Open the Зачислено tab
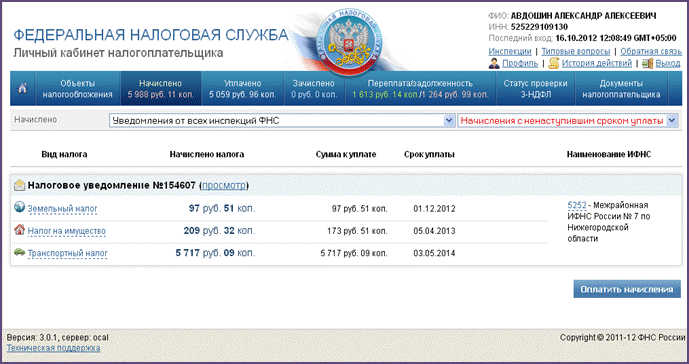The image size is (689, 364). coord(314,88)
